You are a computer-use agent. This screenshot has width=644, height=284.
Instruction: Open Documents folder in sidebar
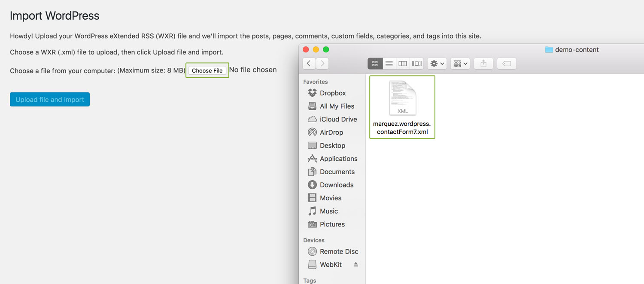tap(332, 172)
